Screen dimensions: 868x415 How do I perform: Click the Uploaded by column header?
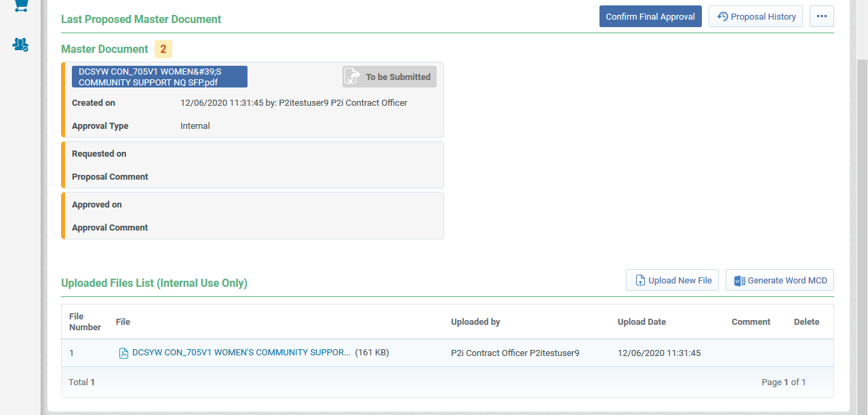point(475,322)
